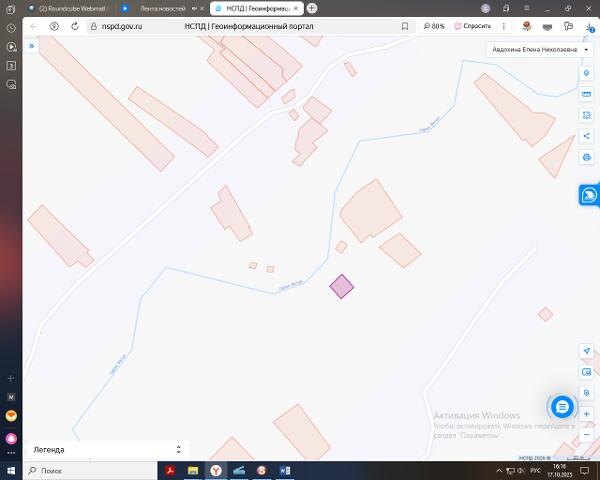Click the nspd.gov.ru address field
This screenshot has width=600, height=480.
(122, 26)
